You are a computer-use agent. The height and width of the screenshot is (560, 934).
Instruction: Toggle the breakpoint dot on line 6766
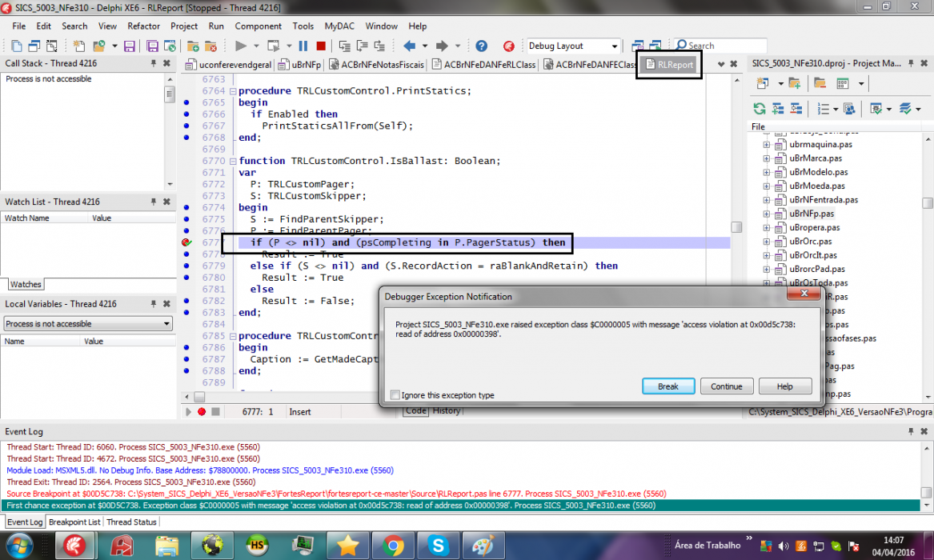[x=186, y=114]
